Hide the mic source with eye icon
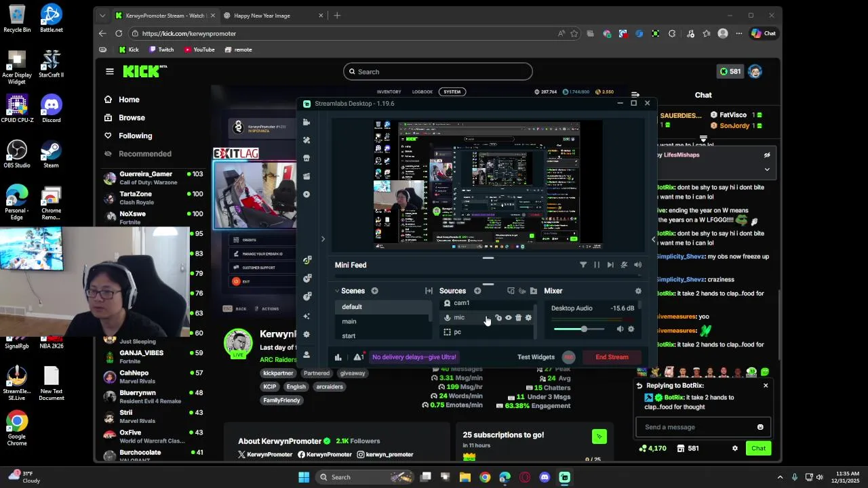 tap(509, 318)
